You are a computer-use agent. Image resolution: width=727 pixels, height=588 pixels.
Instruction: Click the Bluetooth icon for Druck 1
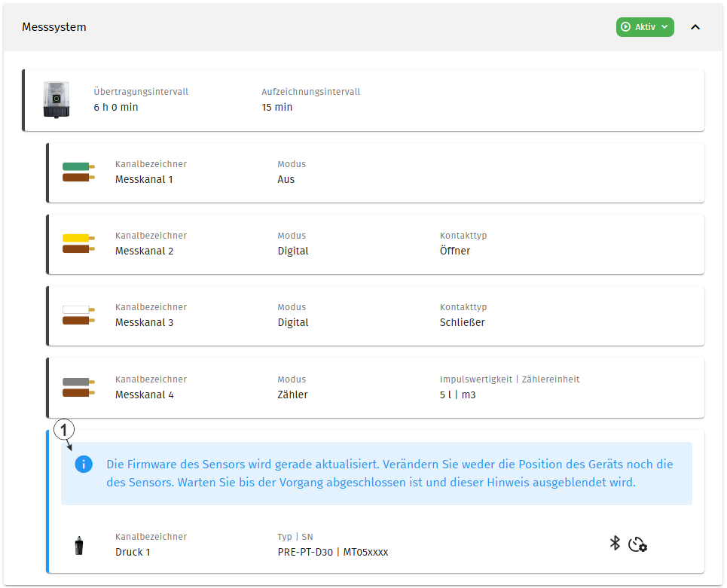click(615, 543)
